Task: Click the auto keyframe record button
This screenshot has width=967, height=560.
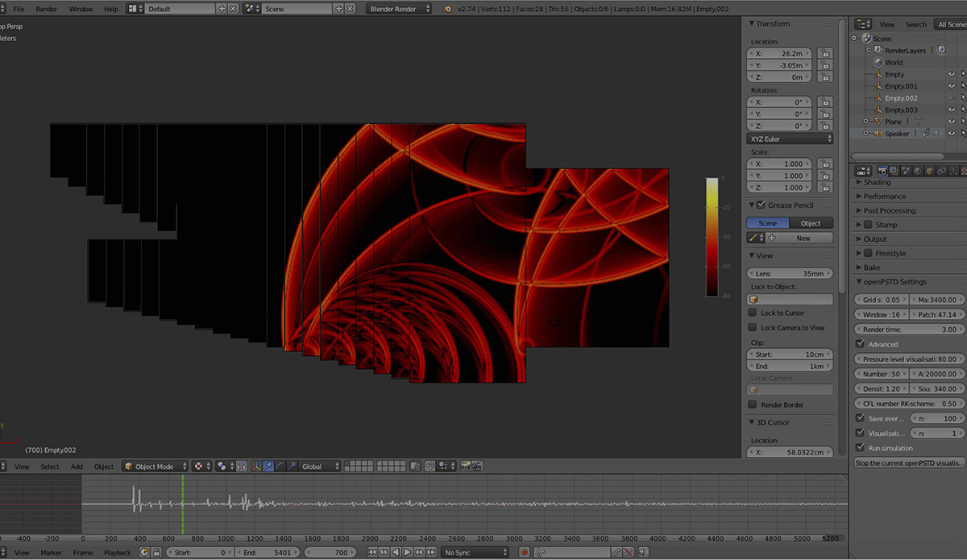Action: (x=525, y=553)
